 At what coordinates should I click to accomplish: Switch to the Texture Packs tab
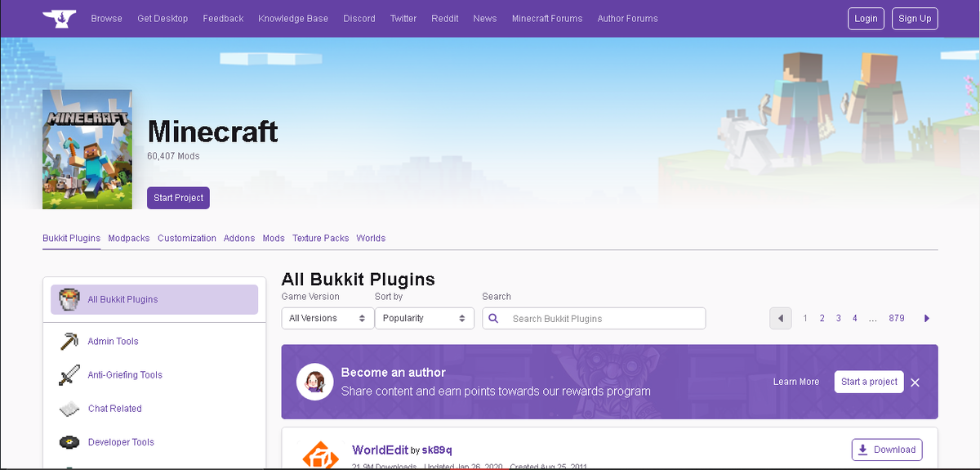[321, 238]
